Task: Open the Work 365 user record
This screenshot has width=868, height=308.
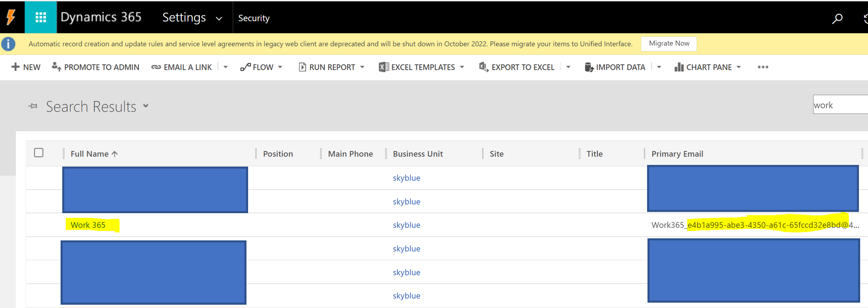Action: tap(88, 225)
